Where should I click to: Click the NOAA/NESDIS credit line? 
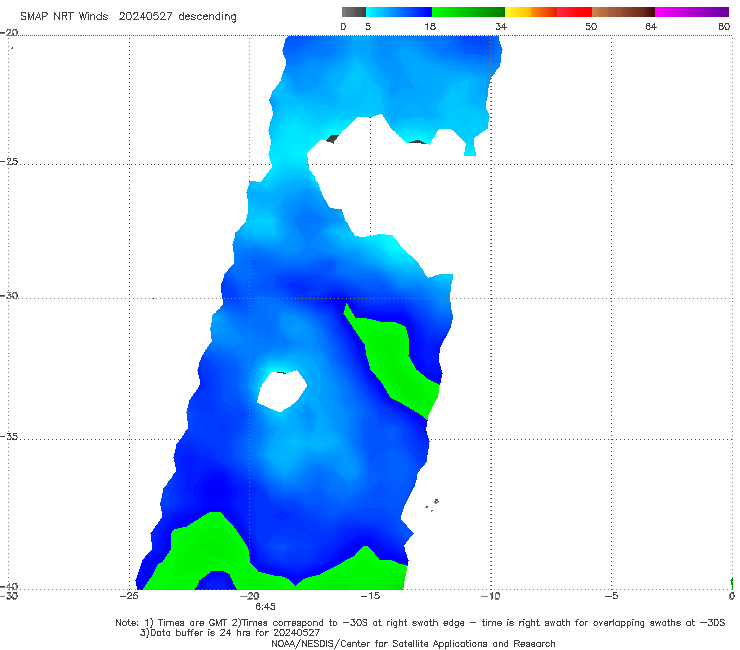[413, 643]
